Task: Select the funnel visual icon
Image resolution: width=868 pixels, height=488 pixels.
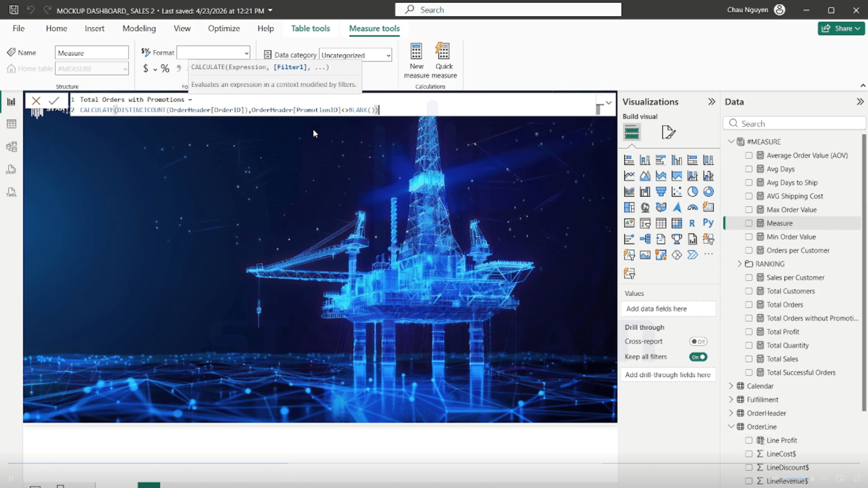Action: tap(661, 191)
